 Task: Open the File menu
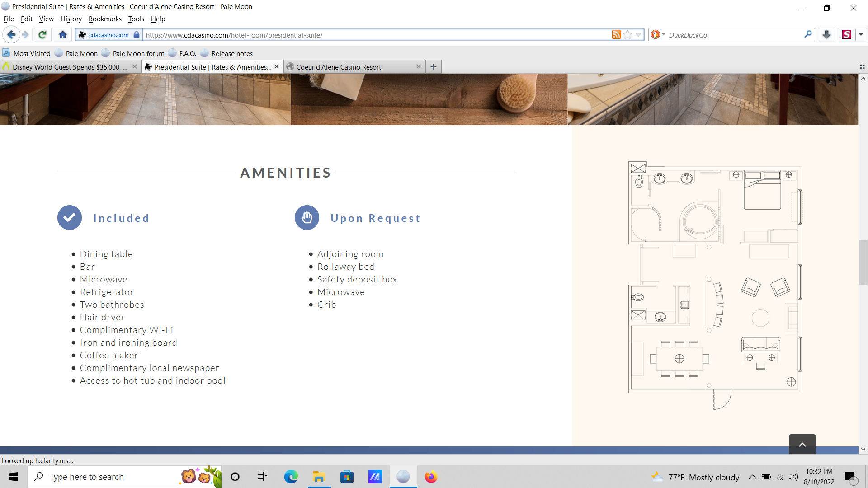(9, 19)
